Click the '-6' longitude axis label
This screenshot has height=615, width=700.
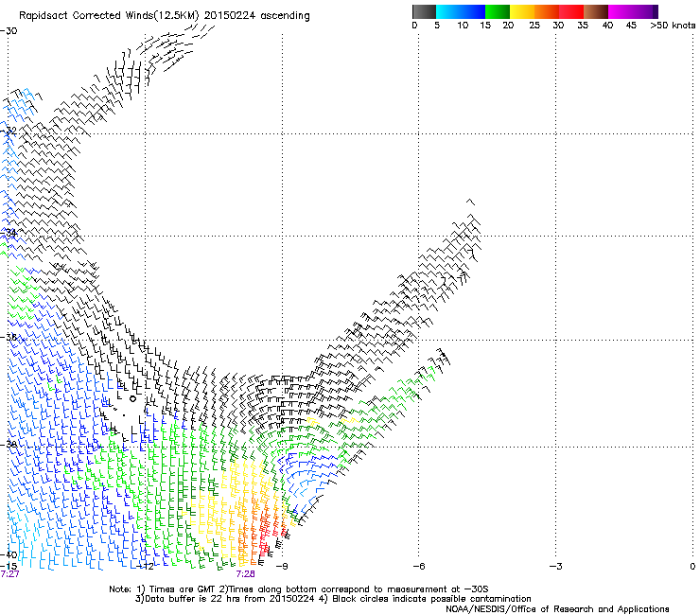[x=419, y=567]
